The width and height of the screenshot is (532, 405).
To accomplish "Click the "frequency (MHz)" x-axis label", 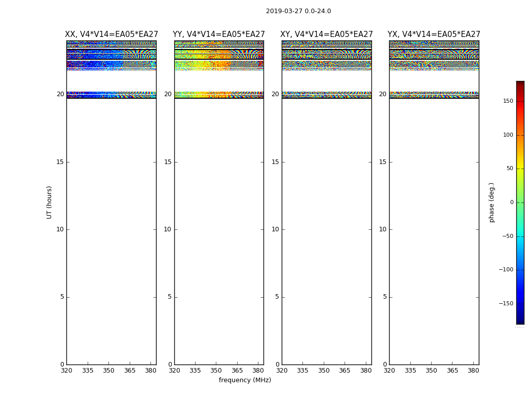I will [x=245, y=380].
